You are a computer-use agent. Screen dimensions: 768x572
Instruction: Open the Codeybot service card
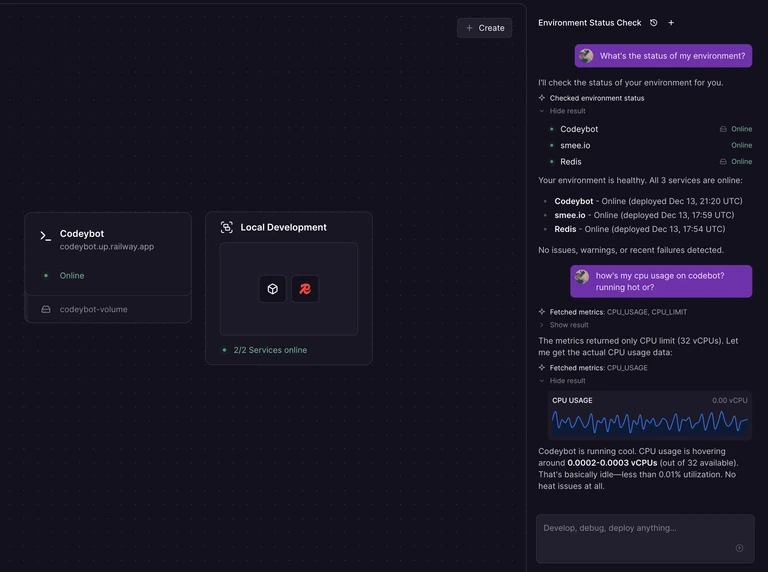coord(108,254)
